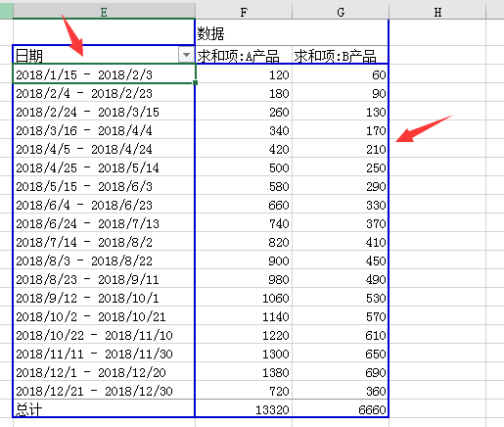Select cell 2018/11/11 - 2018/11/30
This screenshot has height=427, width=504.
point(104,353)
